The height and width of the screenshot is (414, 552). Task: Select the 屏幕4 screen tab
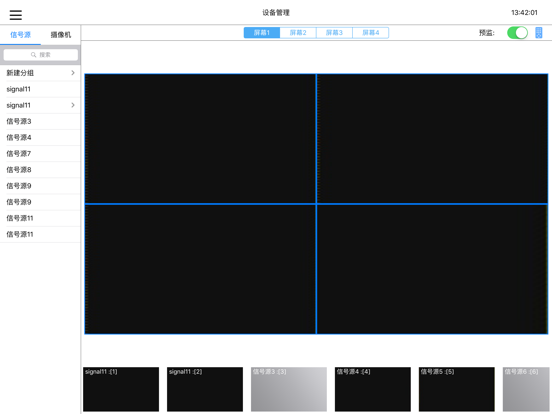[371, 33]
